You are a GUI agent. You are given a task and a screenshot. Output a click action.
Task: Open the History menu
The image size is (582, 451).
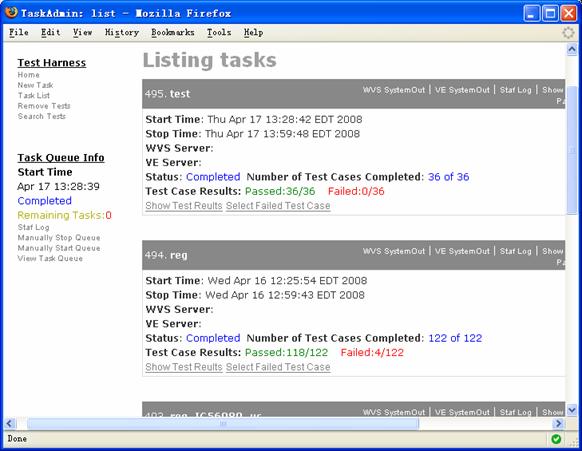pyautogui.click(x=122, y=33)
